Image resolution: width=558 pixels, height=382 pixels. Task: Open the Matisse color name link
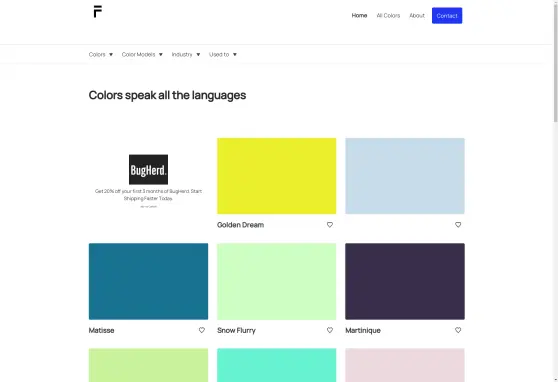101,330
